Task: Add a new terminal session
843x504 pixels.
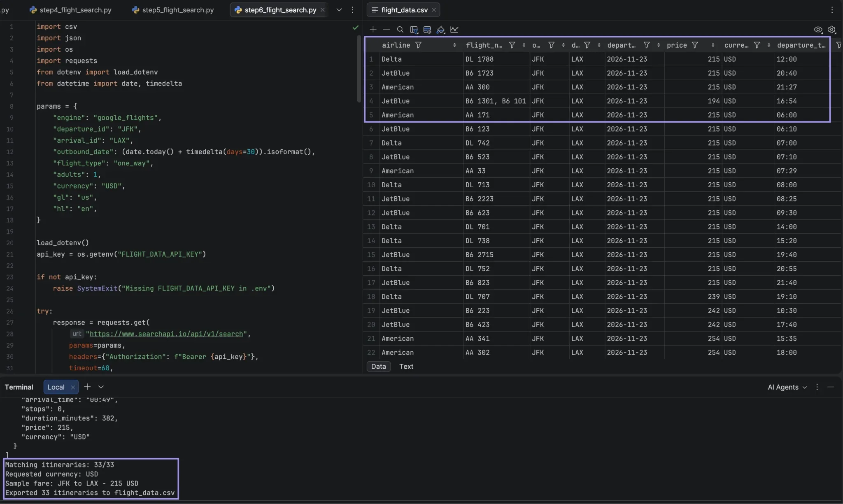Action: [87, 387]
